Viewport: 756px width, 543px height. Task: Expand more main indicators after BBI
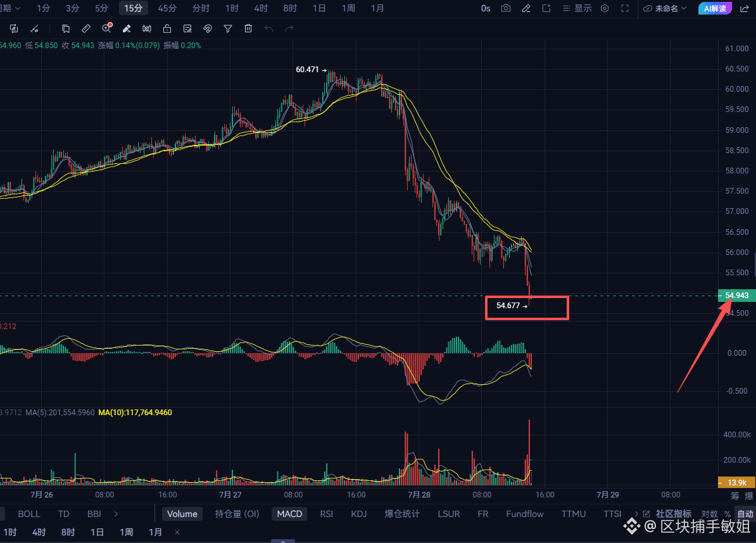click(117, 514)
